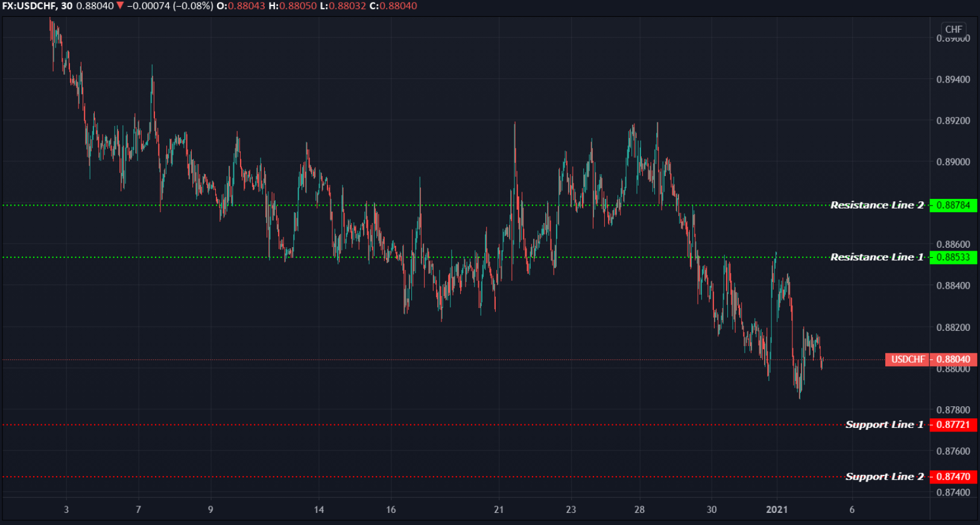Click the 2021 date axis label
The height and width of the screenshot is (525, 980).
tap(777, 510)
